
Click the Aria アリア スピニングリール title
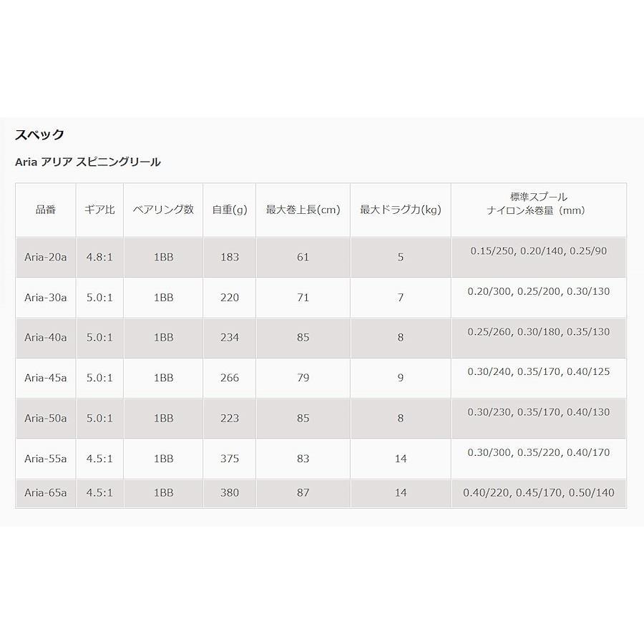pyautogui.click(x=87, y=162)
